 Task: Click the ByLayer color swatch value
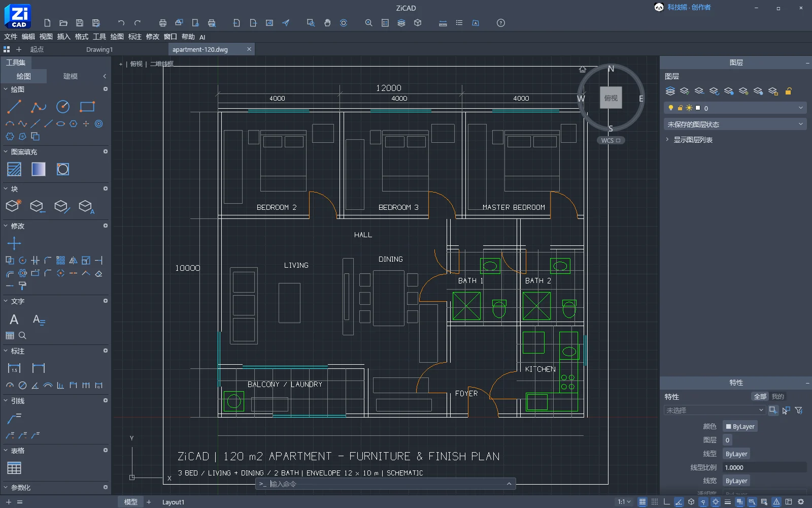(x=740, y=427)
